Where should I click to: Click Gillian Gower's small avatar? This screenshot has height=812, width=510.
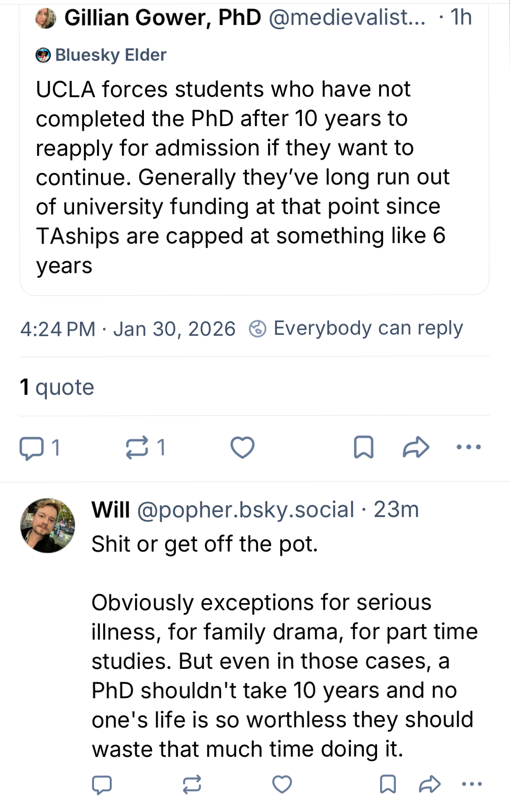pyautogui.click(x=46, y=18)
